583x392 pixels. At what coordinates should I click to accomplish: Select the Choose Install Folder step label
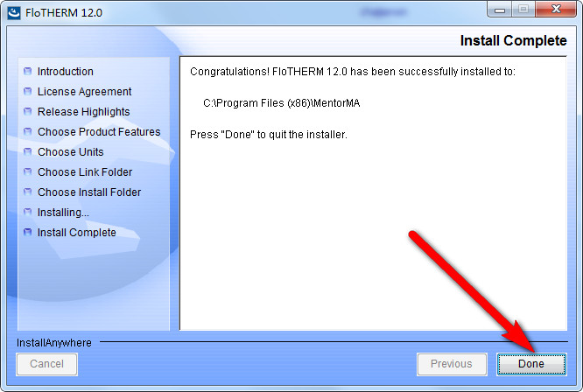tap(89, 192)
